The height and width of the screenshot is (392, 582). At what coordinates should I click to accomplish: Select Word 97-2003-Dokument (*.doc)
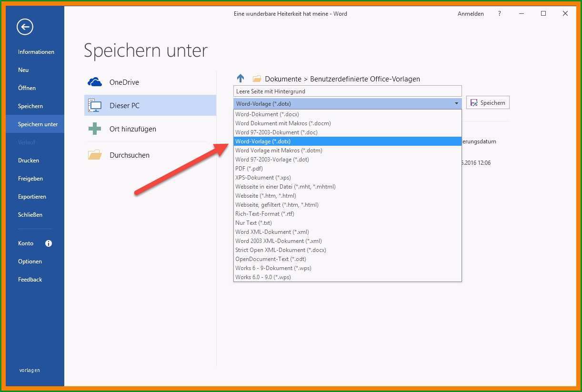pyautogui.click(x=348, y=132)
